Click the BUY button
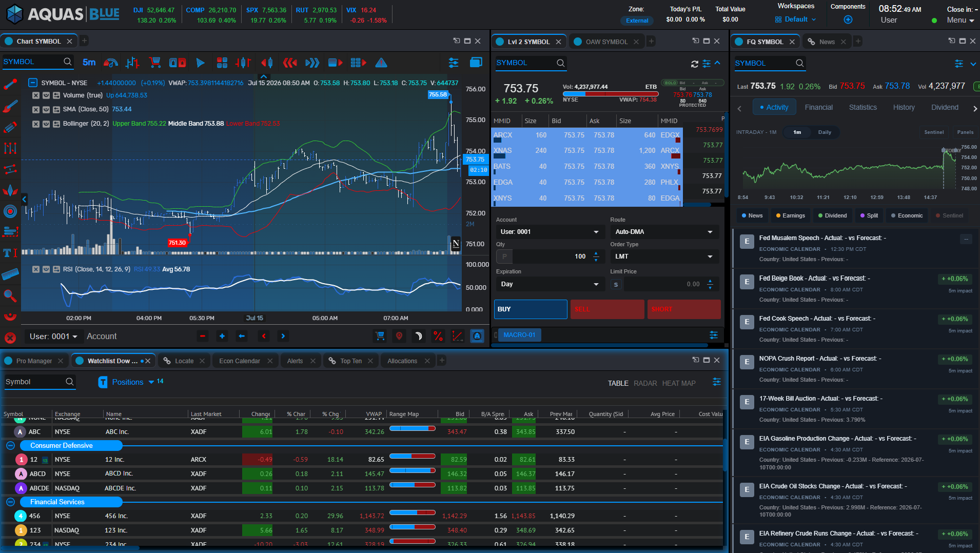This screenshot has height=553, width=980. (x=531, y=309)
